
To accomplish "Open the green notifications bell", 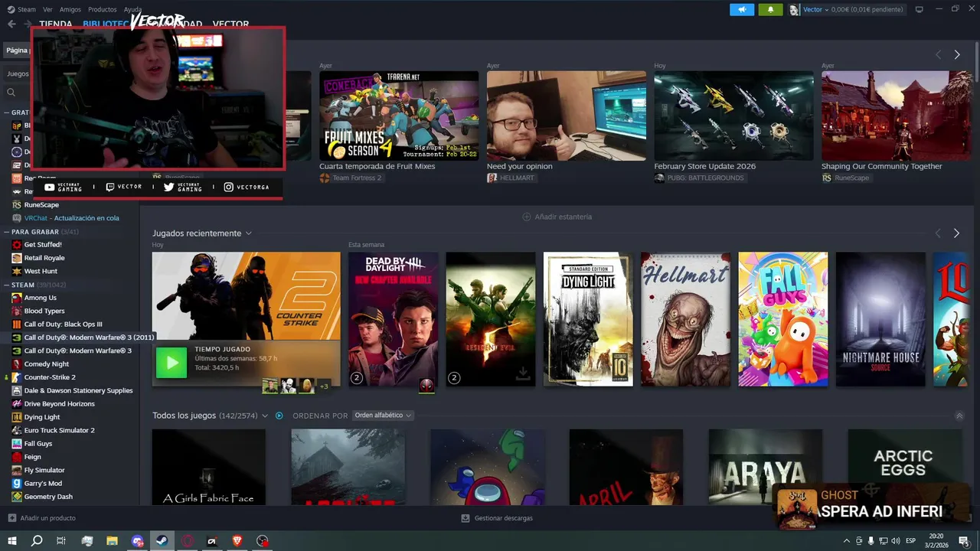I will (770, 9).
